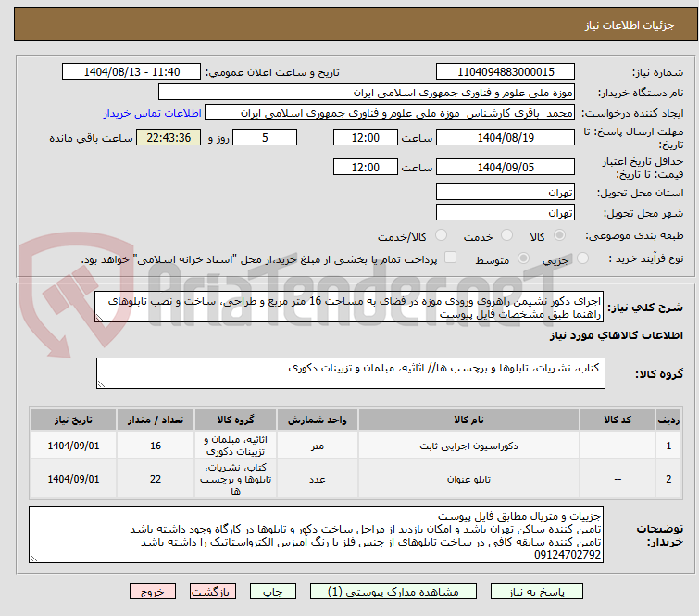Screen dimensions: 699x616
Task: Click the چاپ print button
Action: coord(273,592)
